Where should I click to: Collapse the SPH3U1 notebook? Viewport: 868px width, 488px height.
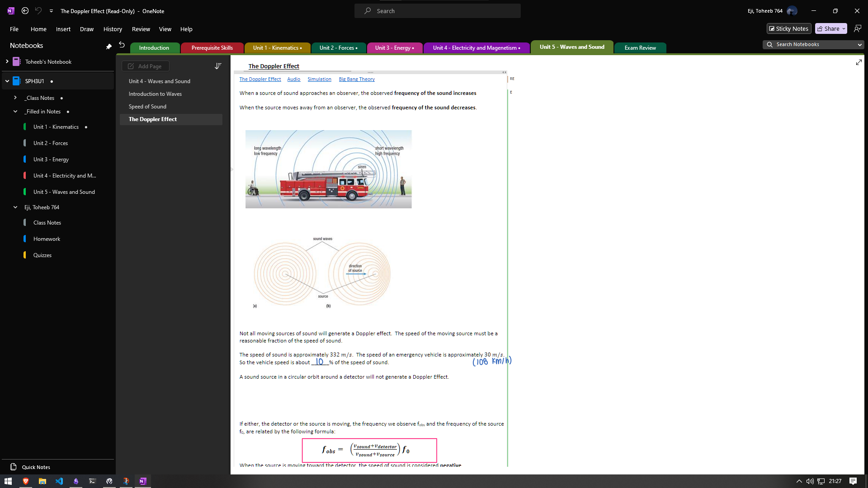click(x=7, y=81)
